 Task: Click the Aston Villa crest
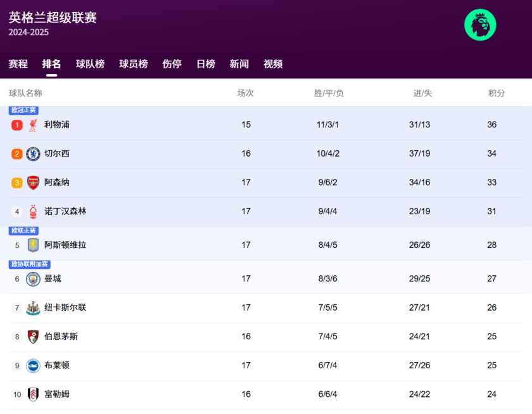(x=32, y=245)
